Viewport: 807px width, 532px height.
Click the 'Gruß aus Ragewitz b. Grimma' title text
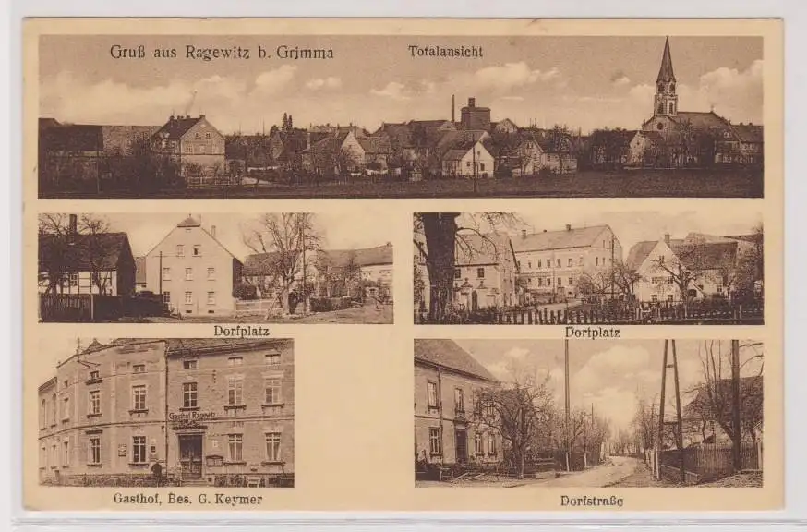[222, 53]
